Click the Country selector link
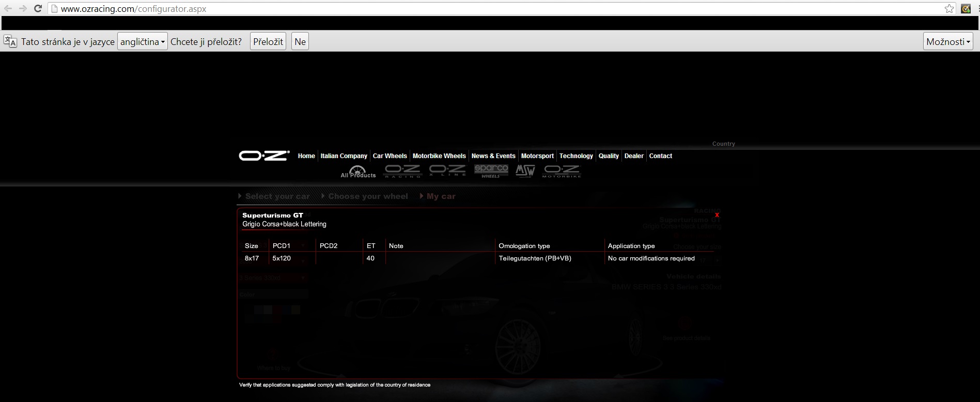Viewport: 980px width, 402px height. pyautogui.click(x=723, y=144)
